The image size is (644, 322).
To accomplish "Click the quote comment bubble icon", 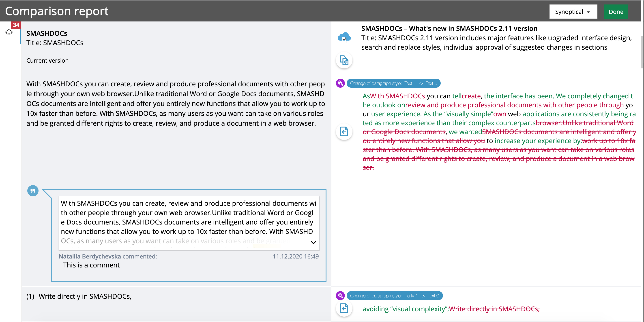I will point(33,191).
